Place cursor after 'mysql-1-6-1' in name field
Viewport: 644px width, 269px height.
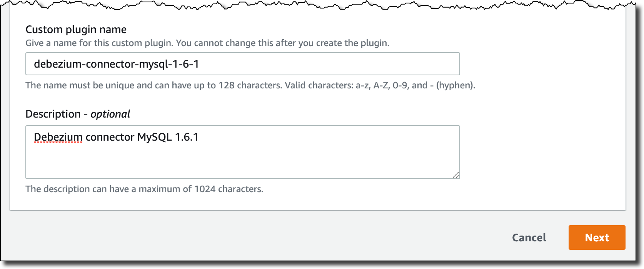[200, 64]
